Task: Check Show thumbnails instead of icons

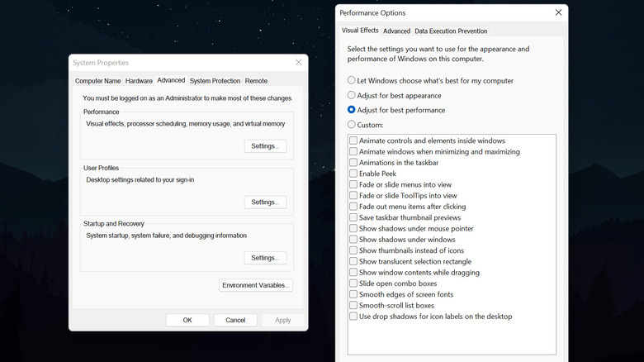Action: coord(353,250)
